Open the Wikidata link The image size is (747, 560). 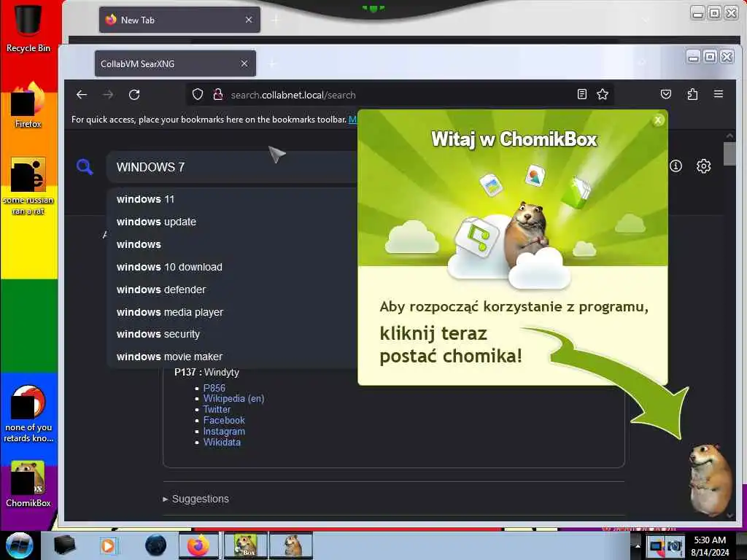(x=222, y=443)
